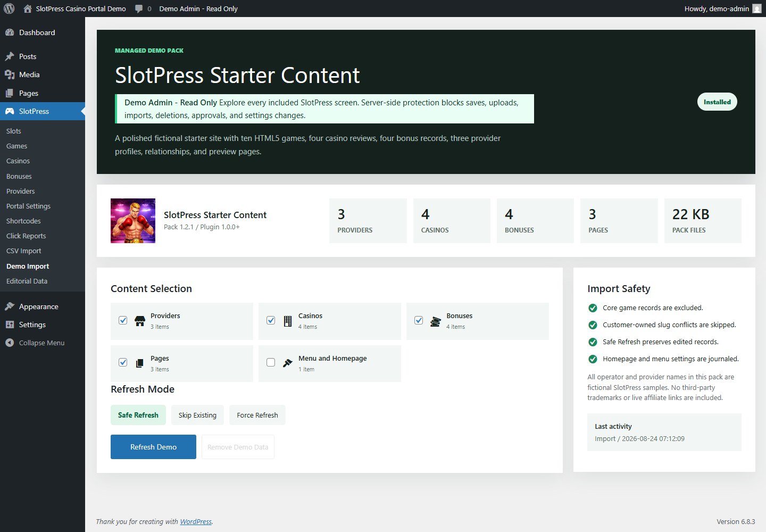Go to Portal Settings submenu
Image resolution: width=766 pixels, height=532 pixels.
pyautogui.click(x=28, y=206)
